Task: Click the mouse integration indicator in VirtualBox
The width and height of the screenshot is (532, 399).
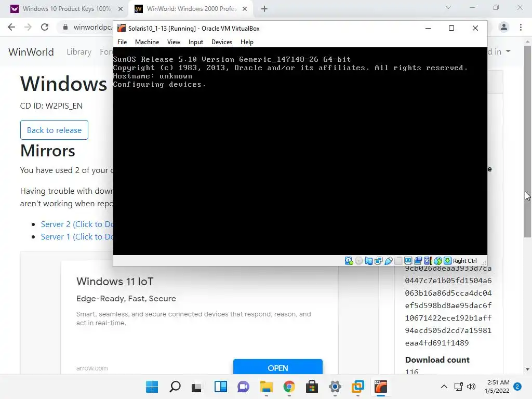Action: [x=437, y=261]
